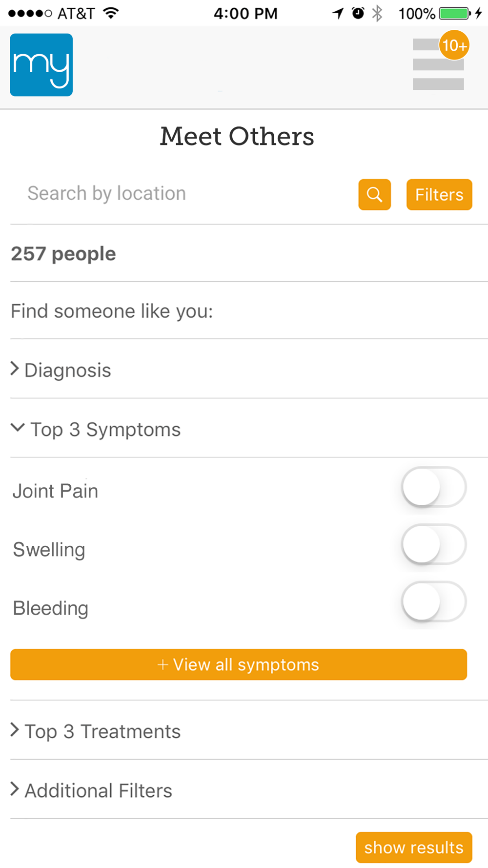Toggle the Bleeding symptom switch
Image resolution: width=488 pixels, height=868 pixels.
pyautogui.click(x=434, y=601)
